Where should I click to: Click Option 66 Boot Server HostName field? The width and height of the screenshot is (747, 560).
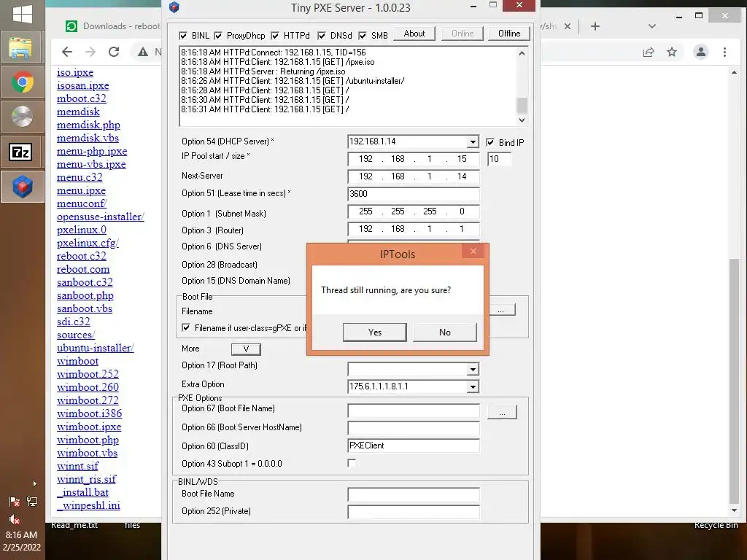(x=413, y=427)
